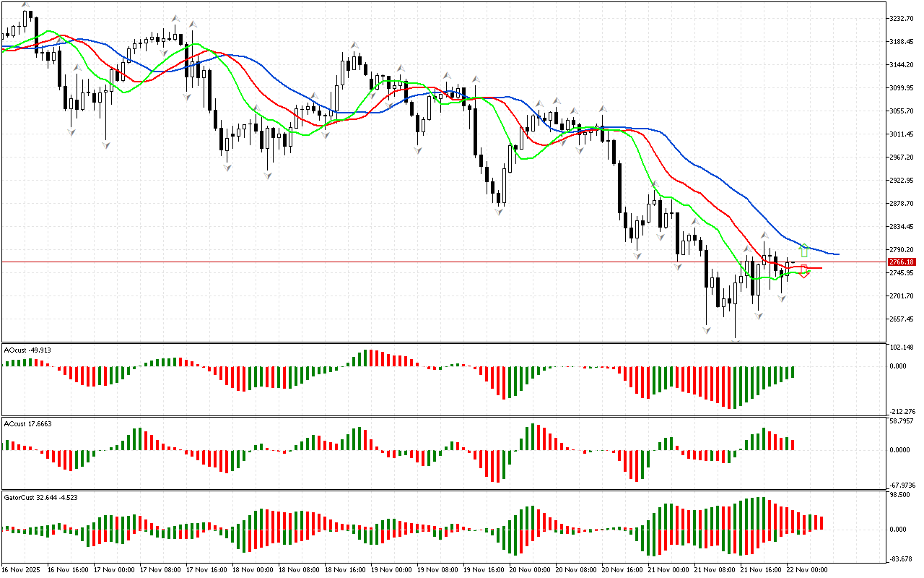Select the up fractal above the top-left highest candle
924x578 pixels.
(27, 5)
